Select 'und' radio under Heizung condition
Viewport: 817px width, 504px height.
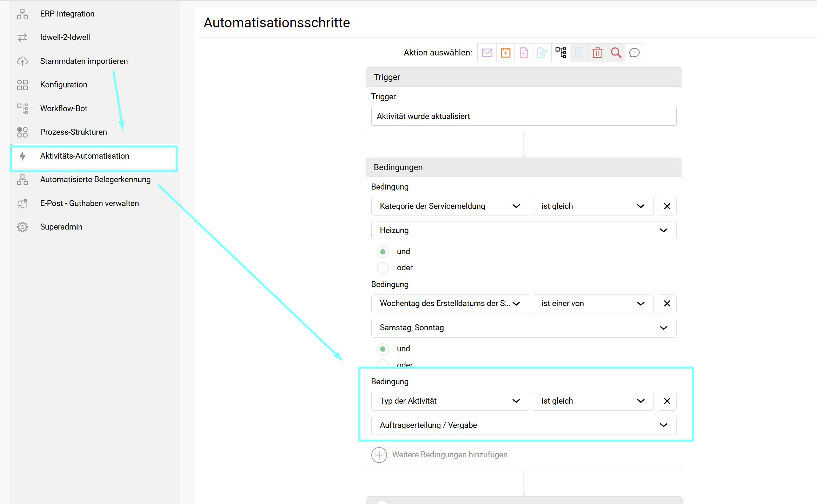(x=383, y=252)
